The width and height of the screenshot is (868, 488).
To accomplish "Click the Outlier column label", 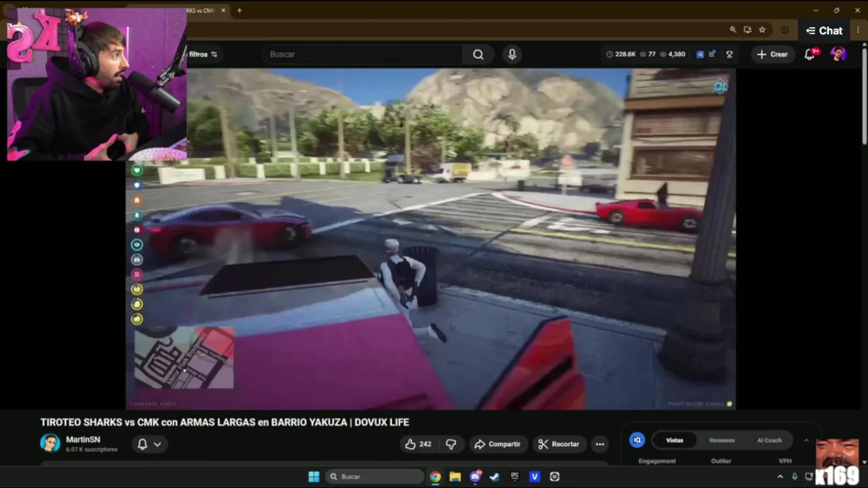I will tap(721, 461).
